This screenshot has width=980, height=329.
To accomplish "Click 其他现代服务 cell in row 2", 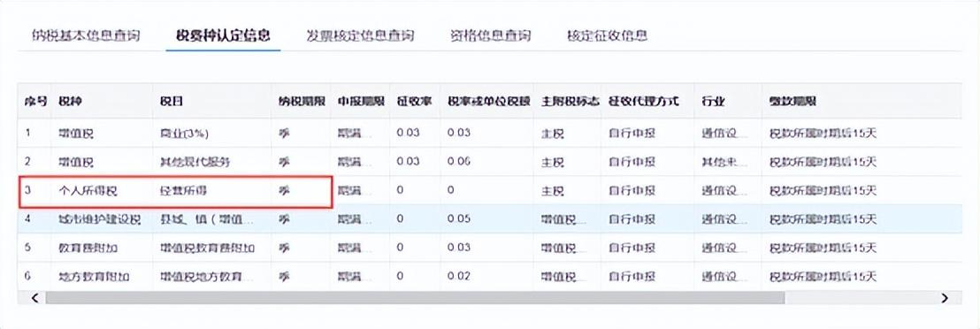I will pyautogui.click(x=195, y=162).
